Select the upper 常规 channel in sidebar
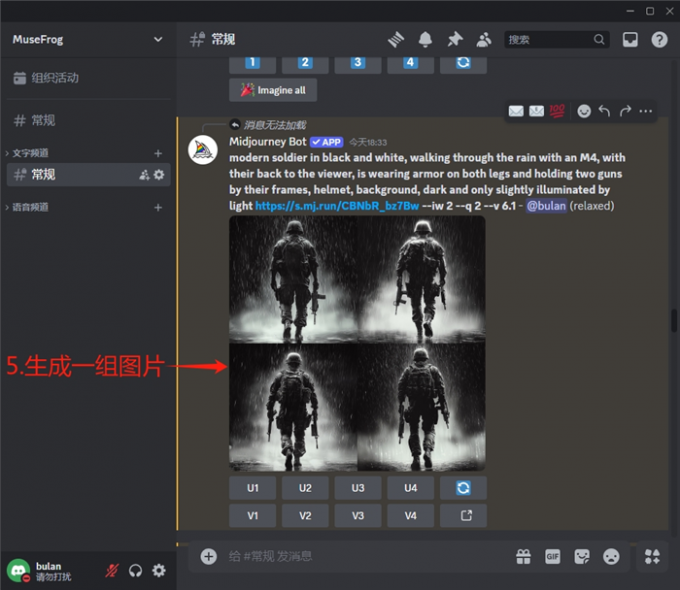The width and height of the screenshot is (680, 590). click(88, 120)
